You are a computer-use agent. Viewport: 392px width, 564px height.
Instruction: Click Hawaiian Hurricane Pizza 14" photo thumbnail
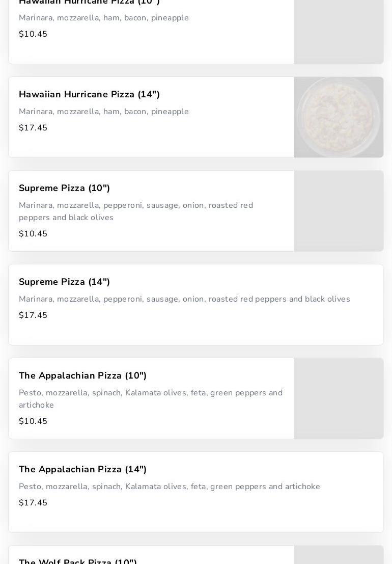[x=338, y=117]
